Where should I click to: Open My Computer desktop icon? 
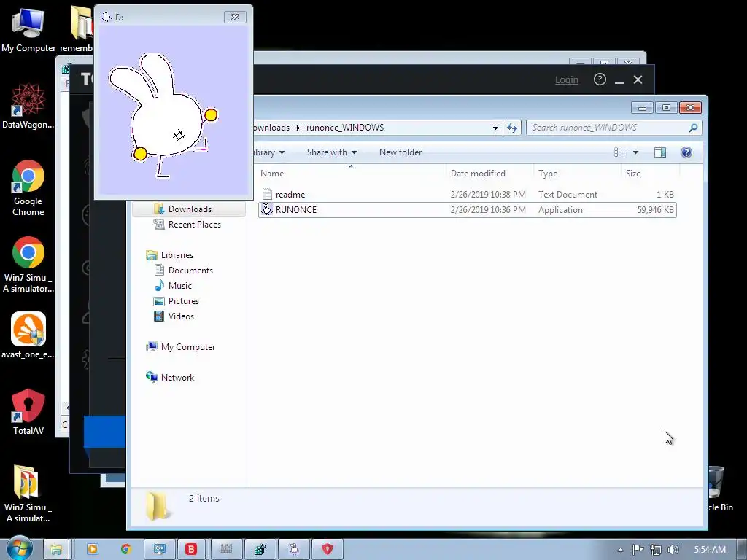[x=28, y=29]
